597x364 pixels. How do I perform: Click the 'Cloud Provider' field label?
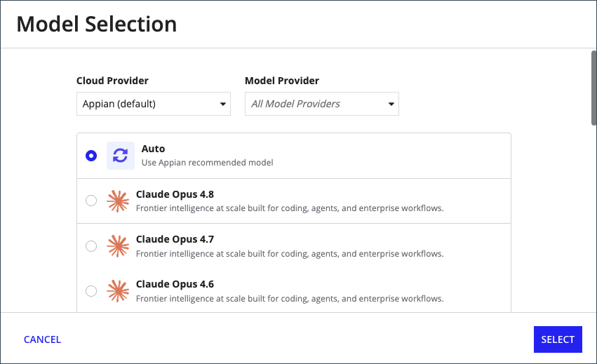coord(112,81)
